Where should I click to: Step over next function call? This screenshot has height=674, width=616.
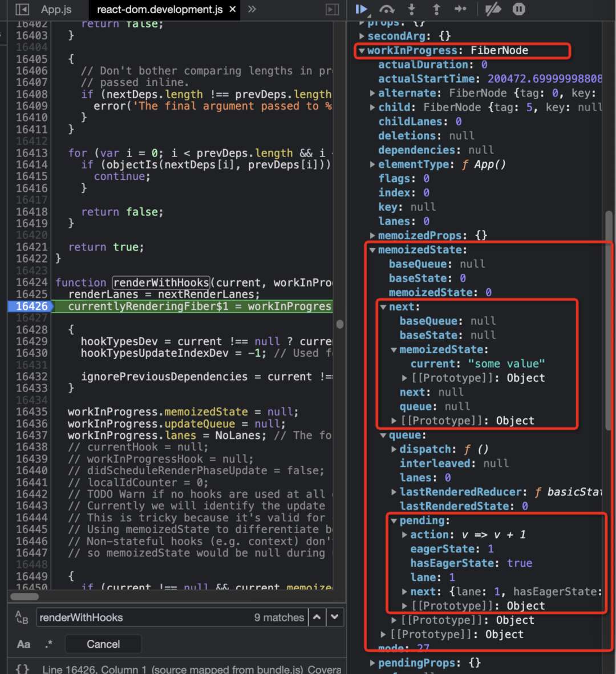tap(387, 9)
